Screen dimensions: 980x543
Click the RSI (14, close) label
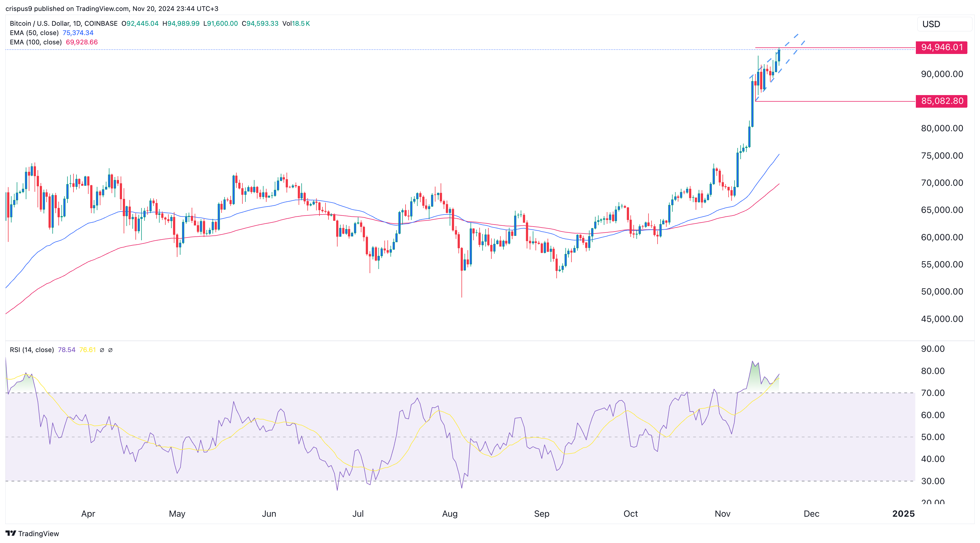[32, 350]
